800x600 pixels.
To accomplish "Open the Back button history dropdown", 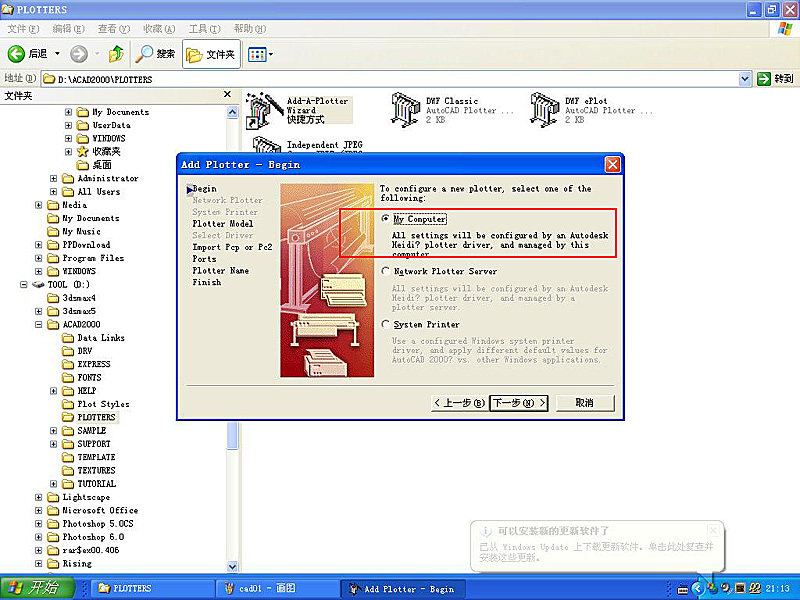I will [57, 54].
